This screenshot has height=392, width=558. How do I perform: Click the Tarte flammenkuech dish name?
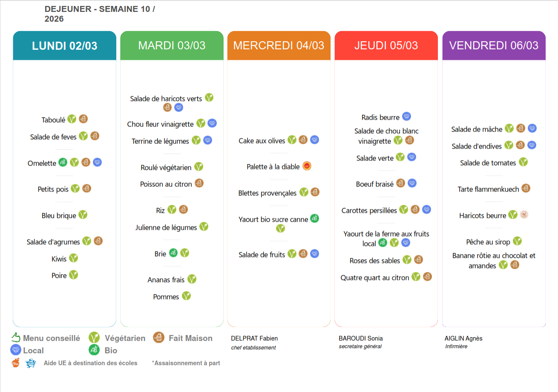click(x=488, y=189)
